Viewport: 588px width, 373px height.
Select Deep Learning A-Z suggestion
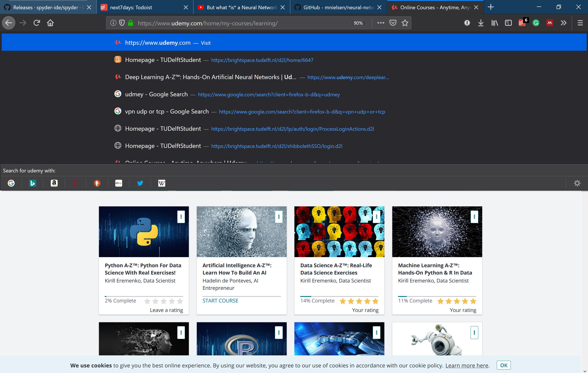pyautogui.click(x=294, y=77)
